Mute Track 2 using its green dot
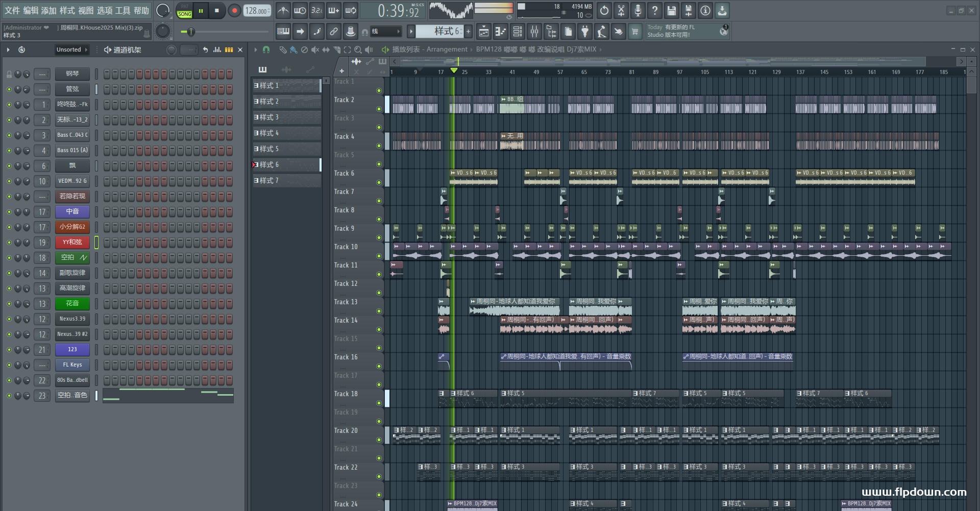 379,109
